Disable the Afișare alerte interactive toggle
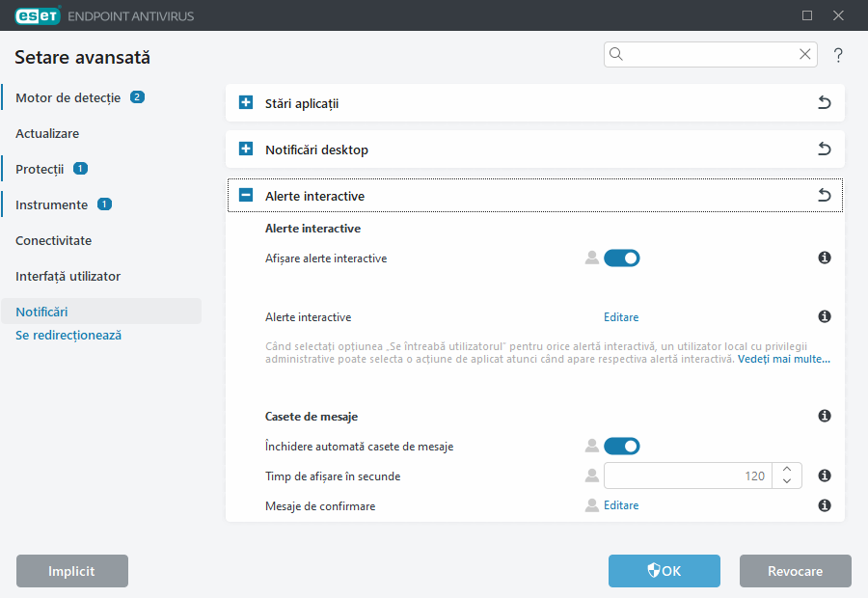The image size is (868, 598). (621, 258)
